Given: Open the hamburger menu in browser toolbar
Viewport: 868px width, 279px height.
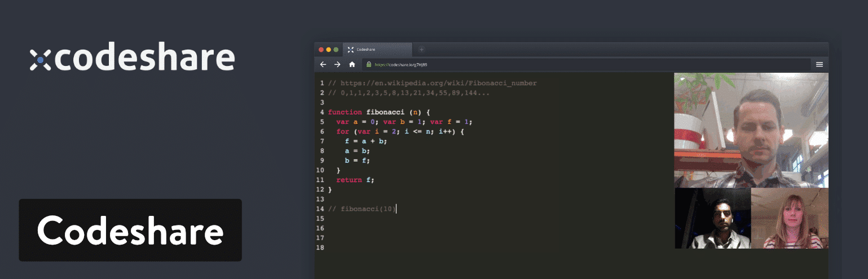Looking at the screenshot, I should coord(819,64).
